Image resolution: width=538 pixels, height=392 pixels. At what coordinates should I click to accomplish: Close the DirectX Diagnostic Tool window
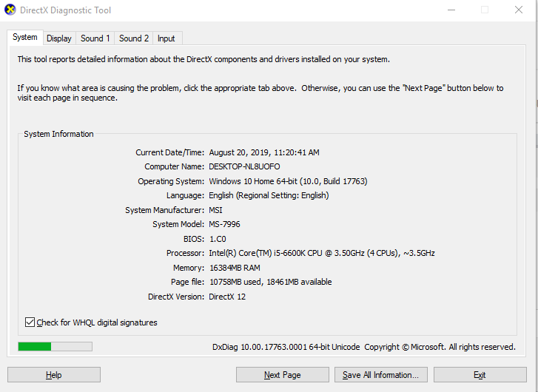tap(519, 10)
